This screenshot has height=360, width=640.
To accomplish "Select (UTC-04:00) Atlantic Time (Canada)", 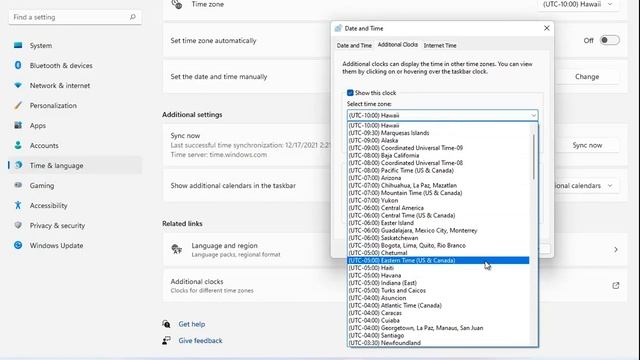I will pos(438,305).
